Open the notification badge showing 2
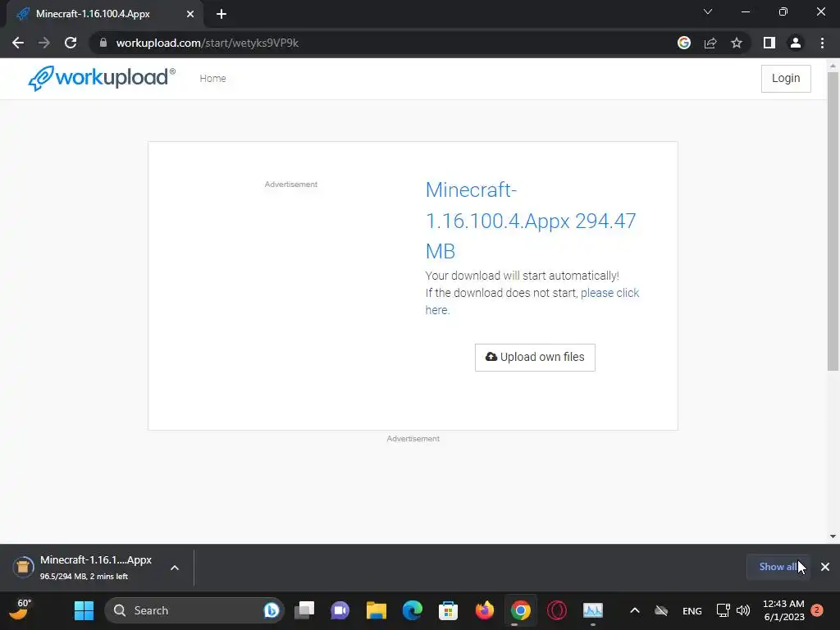Image resolution: width=840 pixels, height=630 pixels. tap(817, 609)
